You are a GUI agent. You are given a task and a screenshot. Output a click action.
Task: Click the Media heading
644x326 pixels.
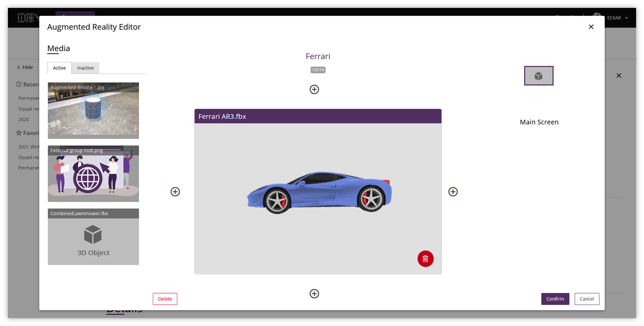point(59,48)
